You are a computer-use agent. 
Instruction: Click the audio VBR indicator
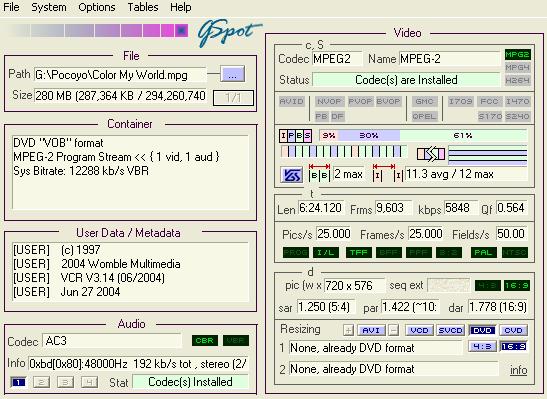click(236, 340)
